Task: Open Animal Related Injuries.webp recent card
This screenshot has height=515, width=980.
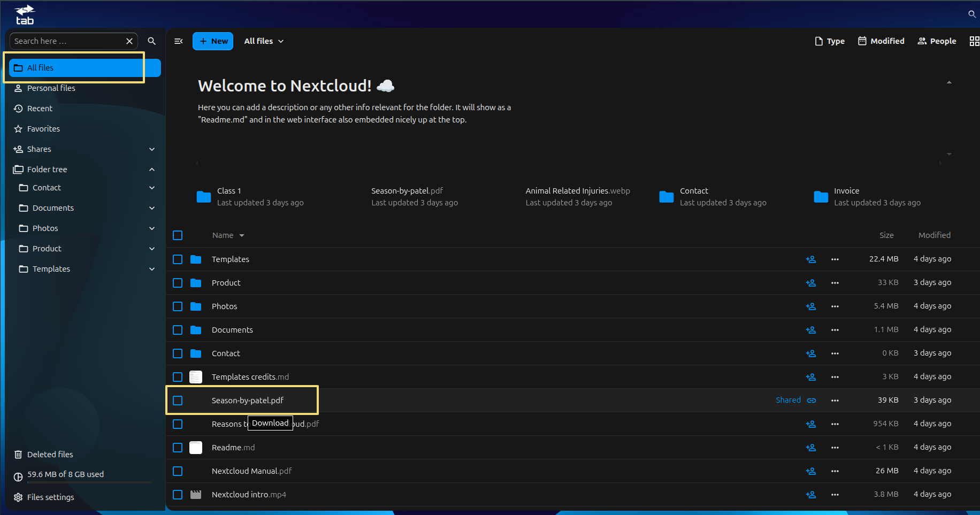Action: click(579, 197)
